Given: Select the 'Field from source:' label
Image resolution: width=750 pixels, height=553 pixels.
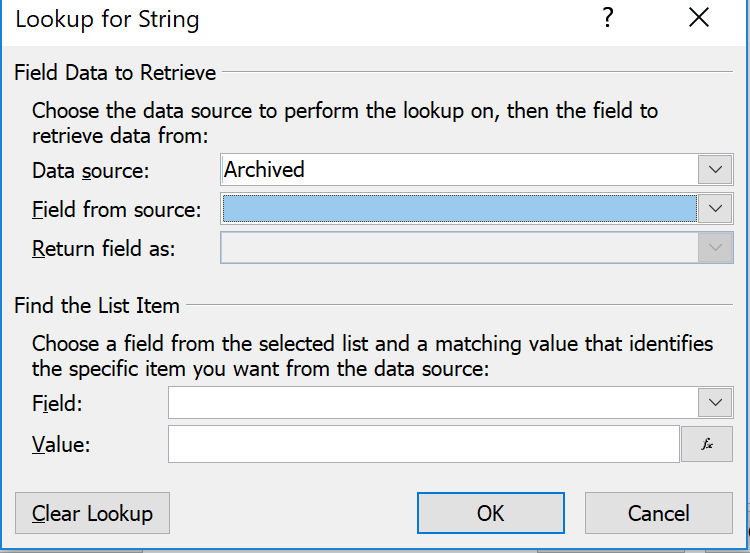Looking at the screenshot, I should point(117,210).
